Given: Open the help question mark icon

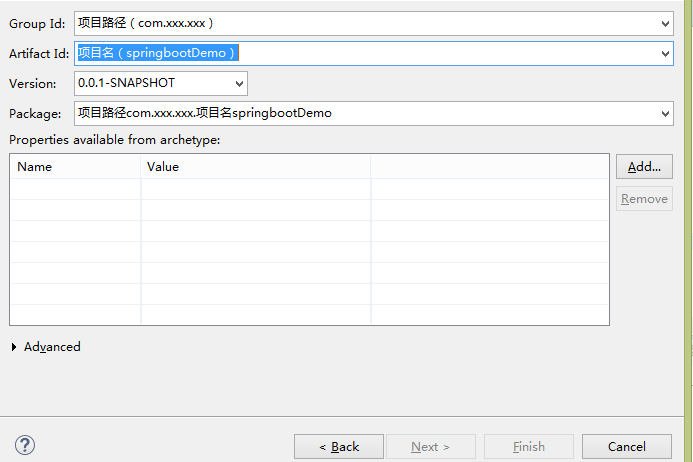Looking at the screenshot, I should pyautogui.click(x=25, y=445).
